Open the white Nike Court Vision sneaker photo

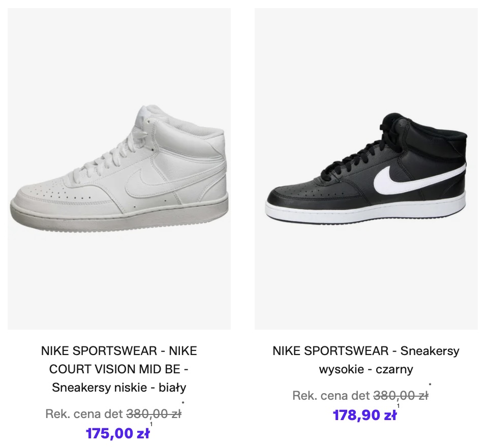tap(119, 169)
